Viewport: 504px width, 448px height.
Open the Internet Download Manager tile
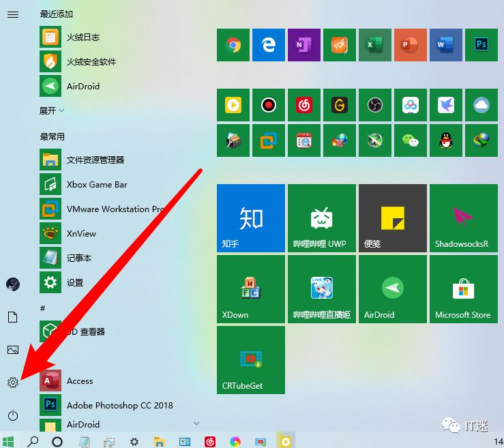(481, 140)
